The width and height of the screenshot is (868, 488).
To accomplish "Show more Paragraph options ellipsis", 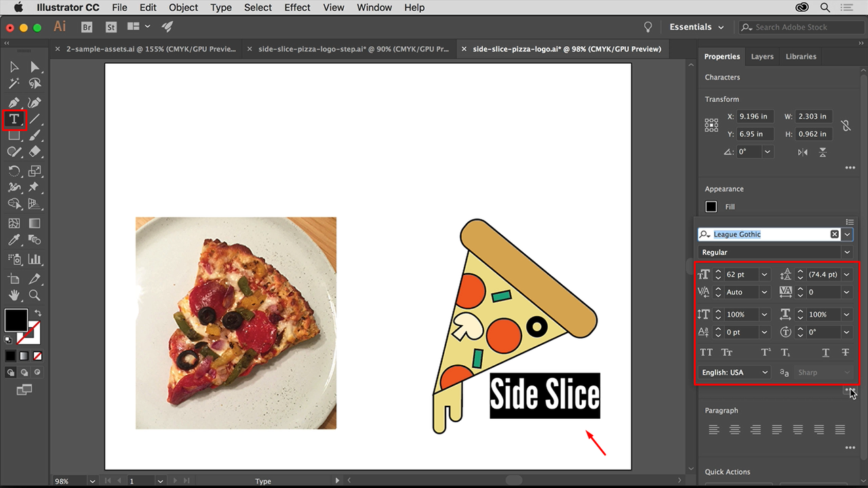I will coord(850,448).
